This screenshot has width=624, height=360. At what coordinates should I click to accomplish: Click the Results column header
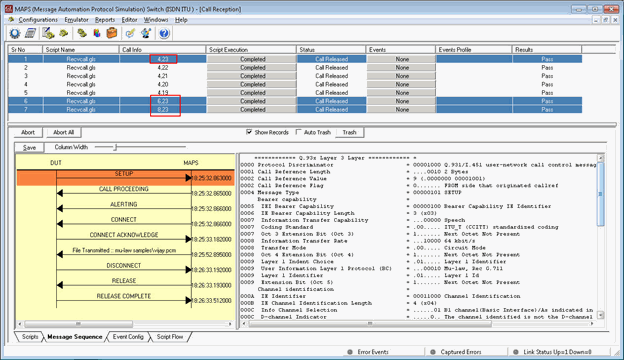(x=547, y=50)
